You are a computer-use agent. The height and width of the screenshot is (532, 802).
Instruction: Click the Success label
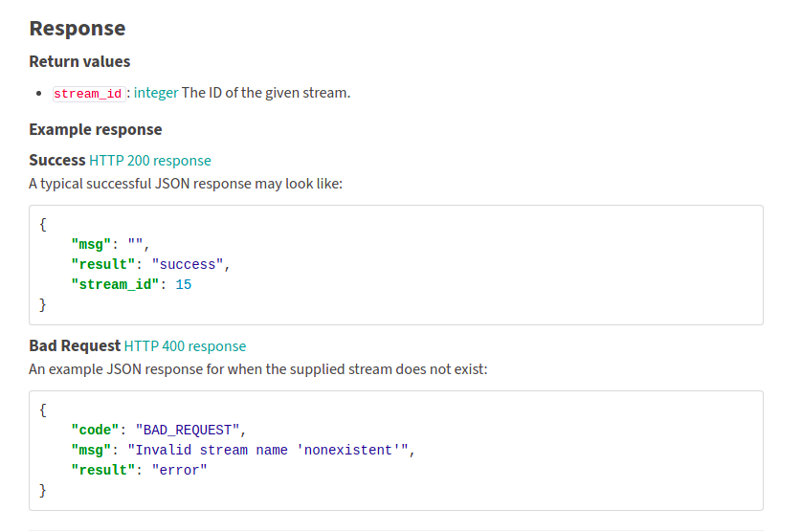(57, 161)
